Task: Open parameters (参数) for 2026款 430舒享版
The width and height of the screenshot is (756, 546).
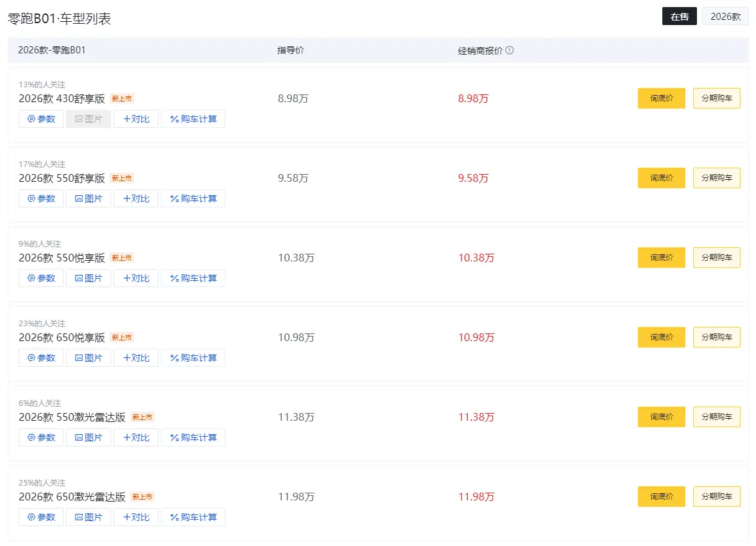Action: [x=40, y=119]
